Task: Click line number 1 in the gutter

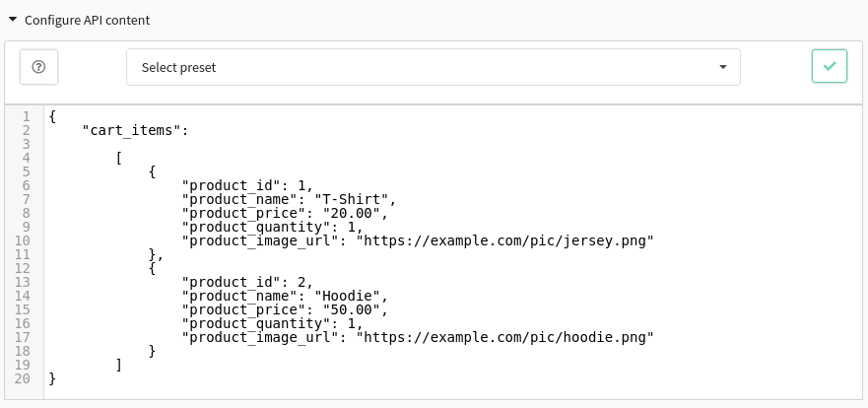Action: click(x=26, y=117)
